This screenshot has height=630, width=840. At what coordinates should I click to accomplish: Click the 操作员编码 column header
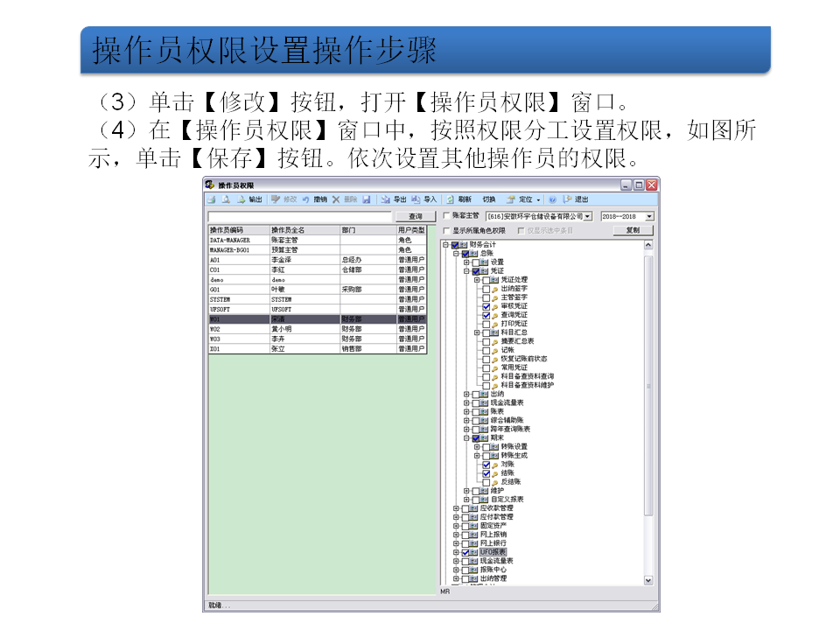pyautogui.click(x=239, y=230)
